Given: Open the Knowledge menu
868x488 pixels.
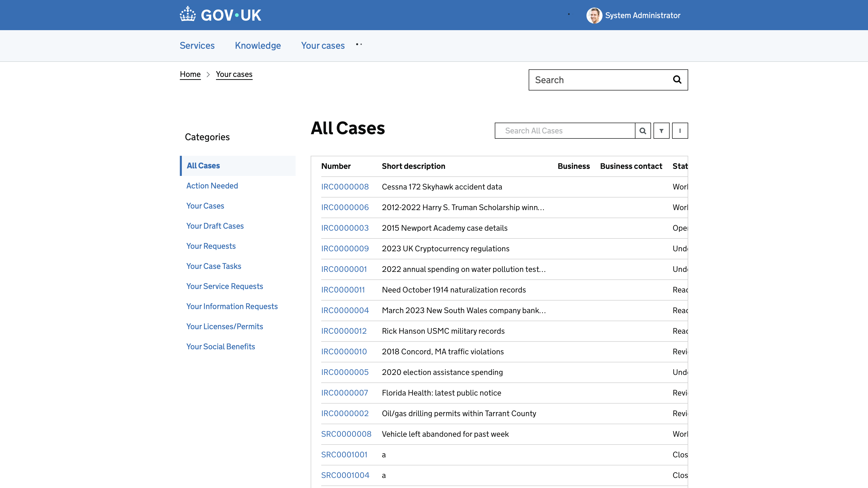Looking at the screenshot, I should [258, 45].
